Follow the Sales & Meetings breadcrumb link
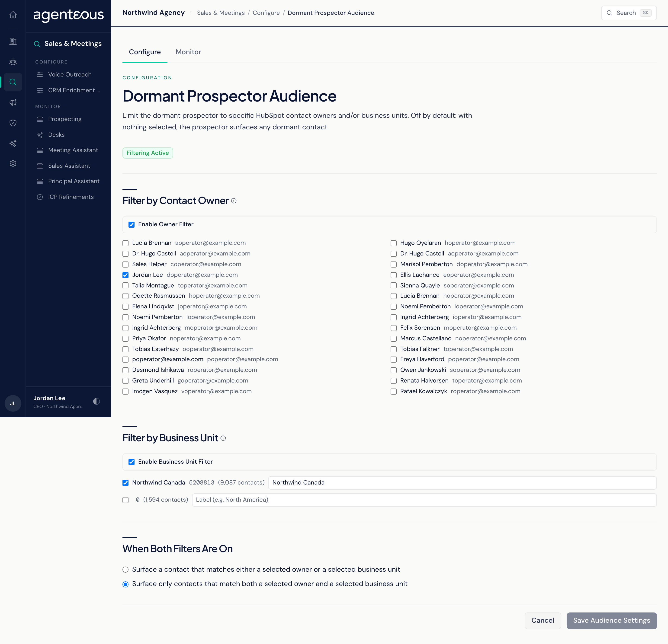Viewport: 668px width, 644px height. (221, 13)
